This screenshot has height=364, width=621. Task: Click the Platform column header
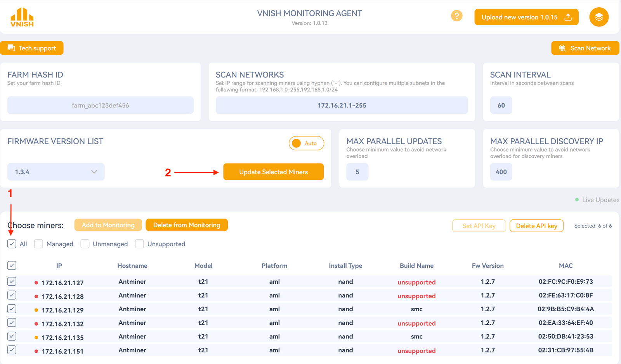tap(274, 266)
